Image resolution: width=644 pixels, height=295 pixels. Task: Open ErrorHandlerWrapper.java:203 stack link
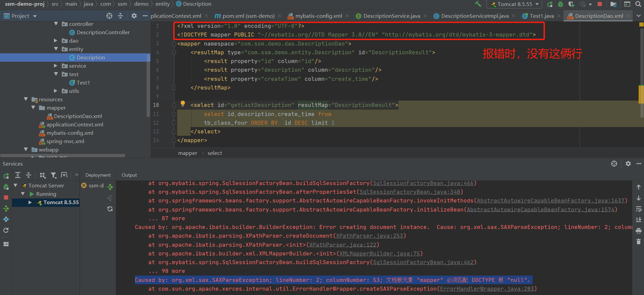tap(487, 289)
